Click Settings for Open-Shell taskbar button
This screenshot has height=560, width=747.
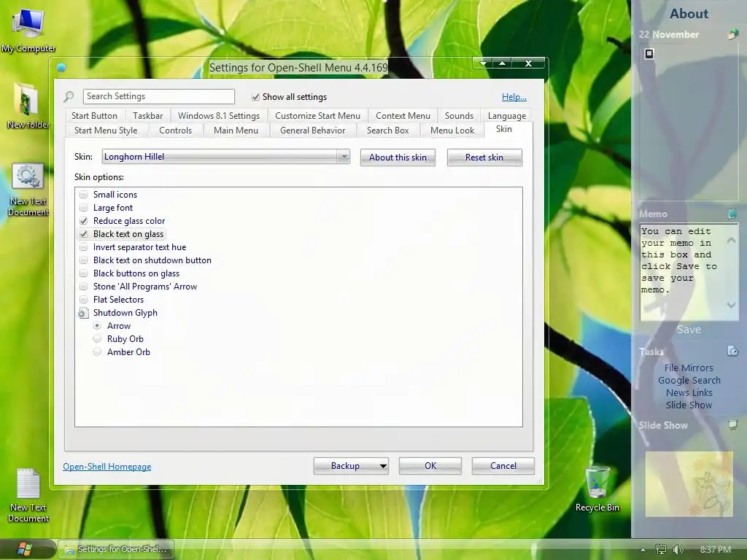click(116, 549)
